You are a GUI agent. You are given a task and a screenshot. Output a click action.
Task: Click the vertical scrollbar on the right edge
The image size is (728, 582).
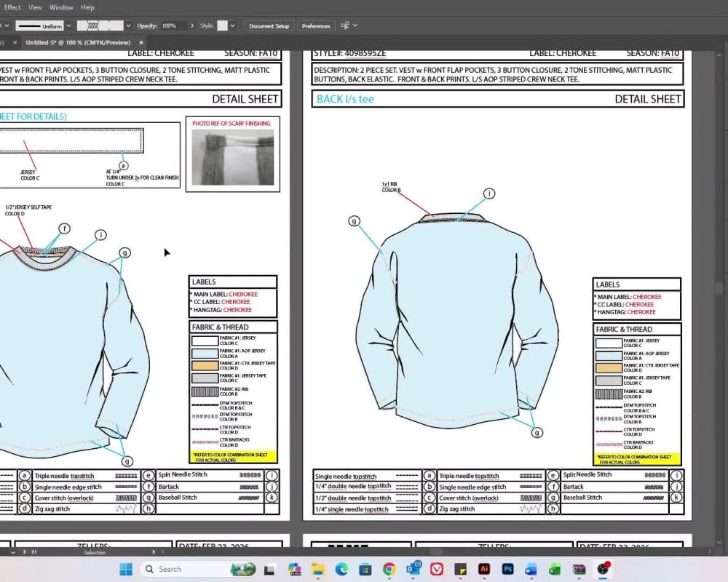coord(719,289)
